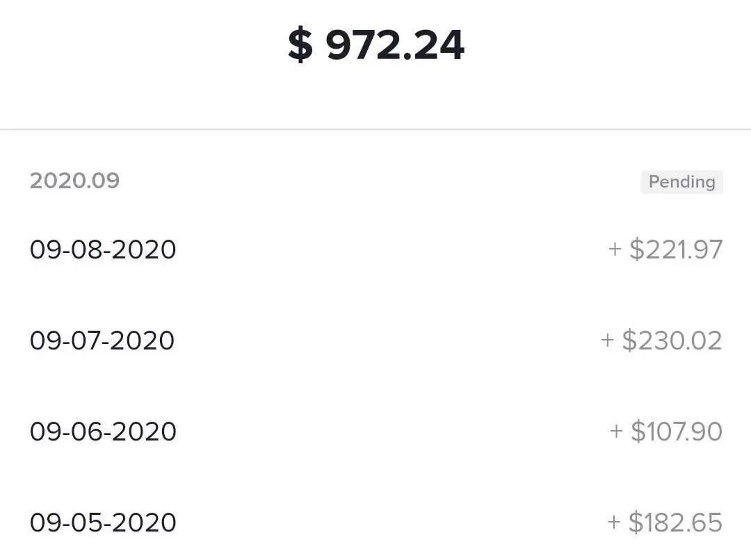Screen dimensions: 751x560
Task: Click the $107.90 amount
Action: (x=677, y=431)
